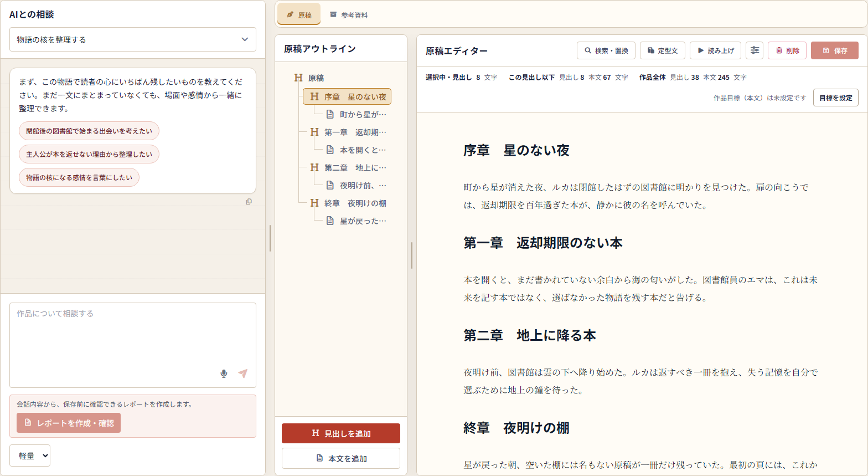Select root 原稿 node in outline
The width and height of the screenshot is (868, 476).
pos(309,78)
